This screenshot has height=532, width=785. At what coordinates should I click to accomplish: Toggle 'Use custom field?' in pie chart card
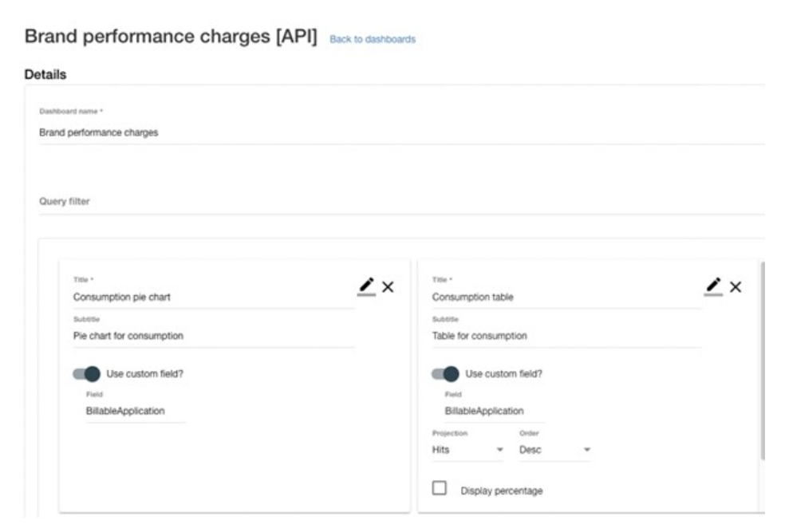click(87, 373)
